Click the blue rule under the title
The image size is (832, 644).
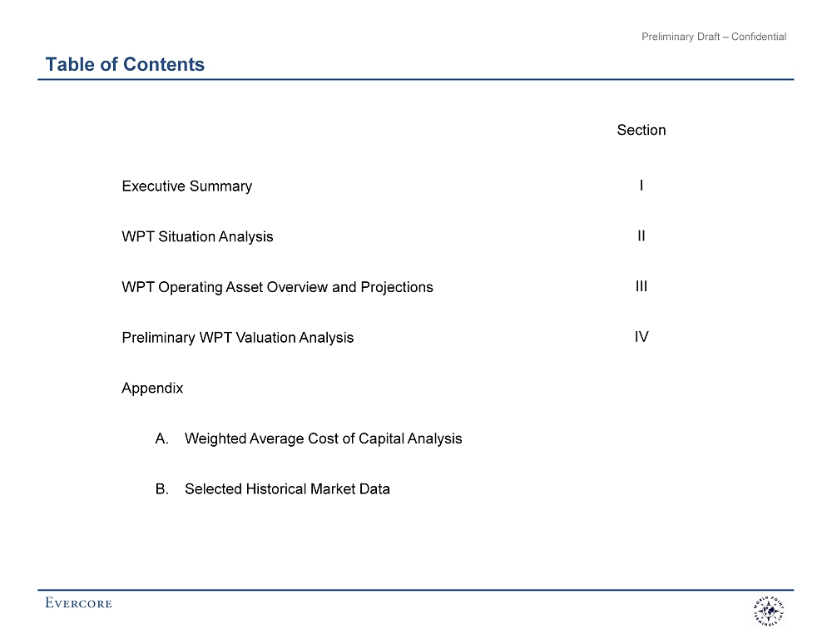[415, 80]
